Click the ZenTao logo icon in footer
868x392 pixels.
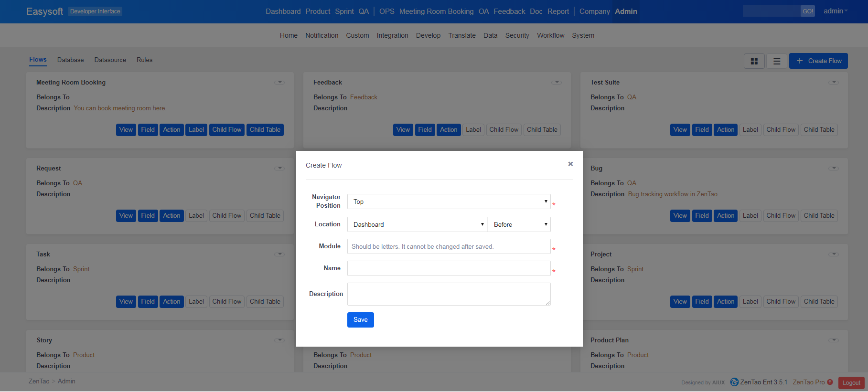tap(734, 382)
